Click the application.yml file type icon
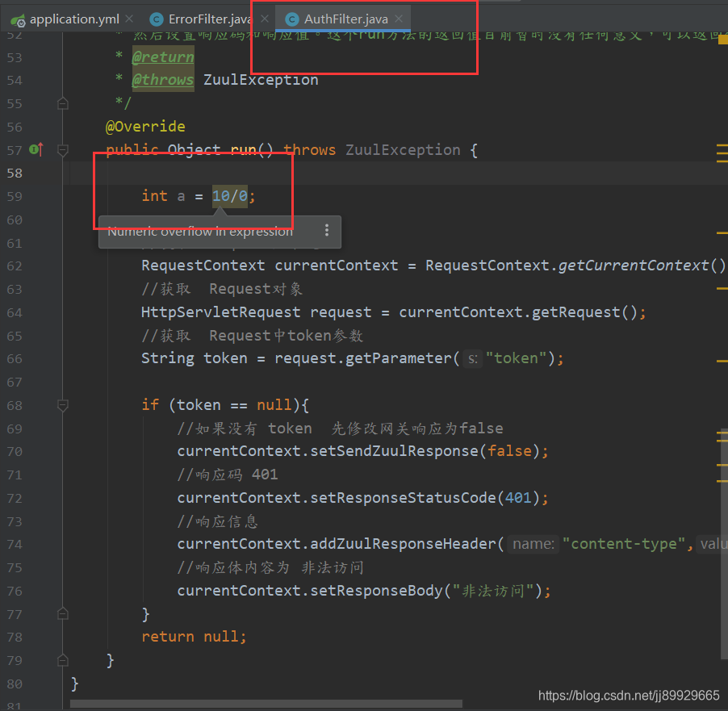The image size is (728, 711). (18, 20)
